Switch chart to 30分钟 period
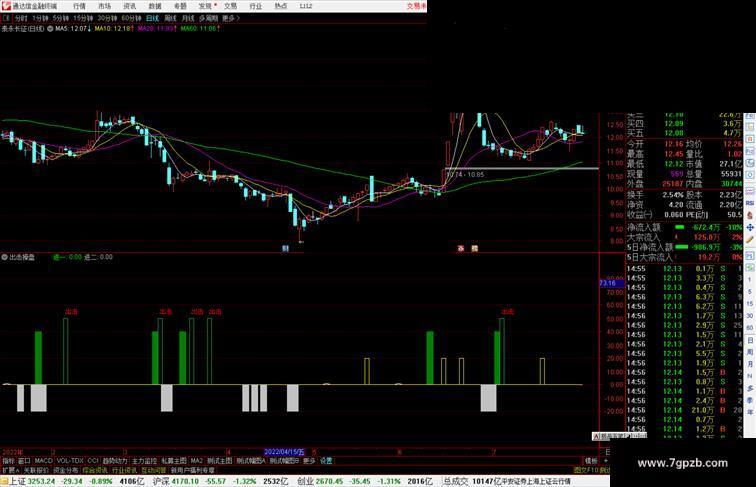Image resolution: width=756 pixels, height=487 pixels. pos(107,18)
